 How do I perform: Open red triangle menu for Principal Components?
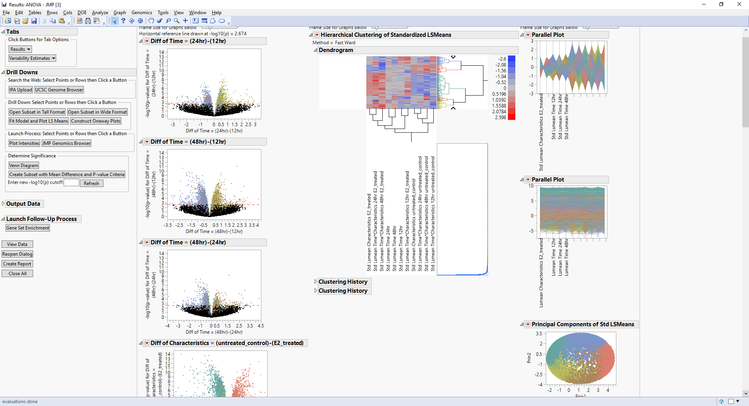coord(528,324)
